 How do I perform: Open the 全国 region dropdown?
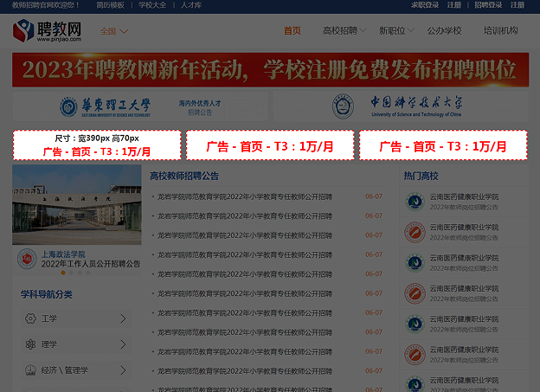click(x=114, y=31)
